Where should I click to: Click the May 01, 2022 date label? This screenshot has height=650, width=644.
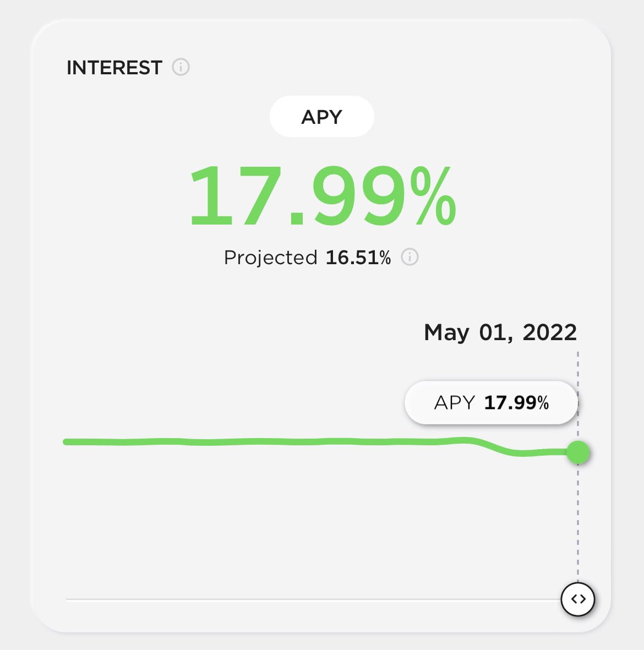pyautogui.click(x=500, y=332)
